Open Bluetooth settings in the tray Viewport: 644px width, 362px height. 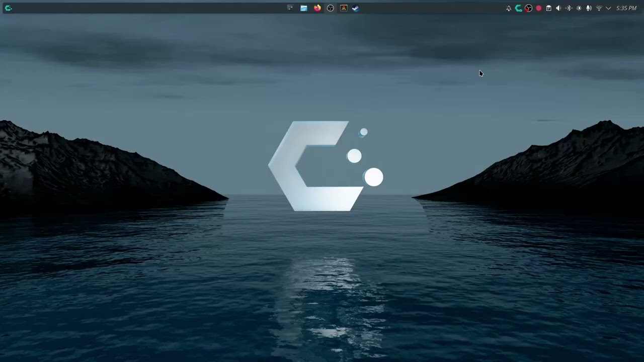click(569, 8)
